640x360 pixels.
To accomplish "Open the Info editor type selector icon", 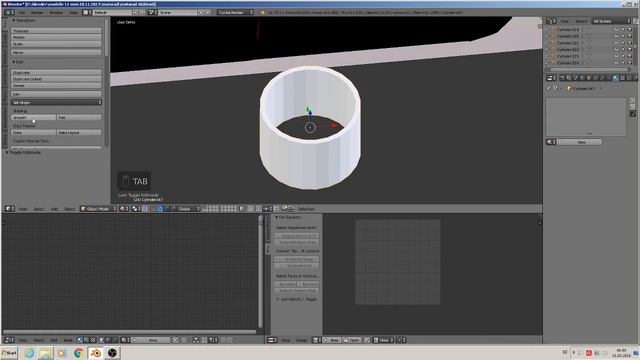I will [8, 13].
